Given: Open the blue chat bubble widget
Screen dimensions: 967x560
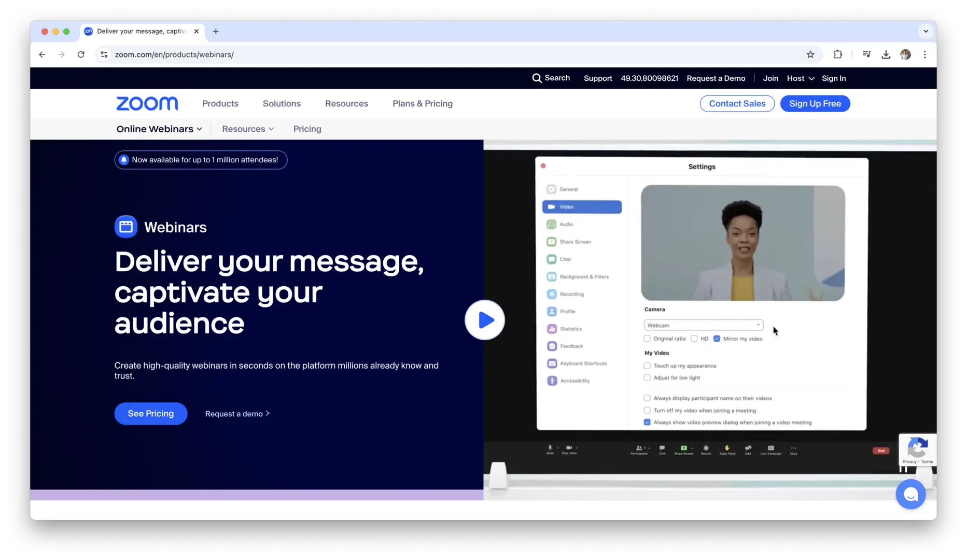Looking at the screenshot, I should pyautogui.click(x=910, y=494).
